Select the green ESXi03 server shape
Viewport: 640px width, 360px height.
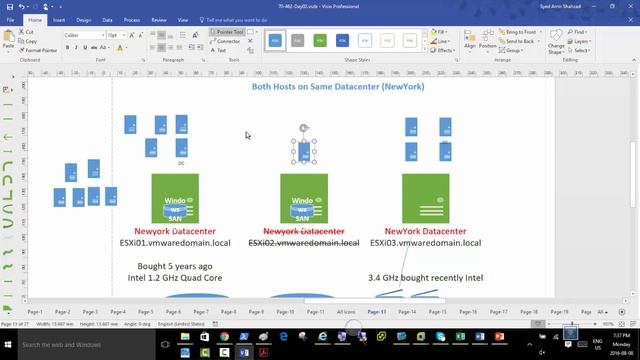click(426, 198)
